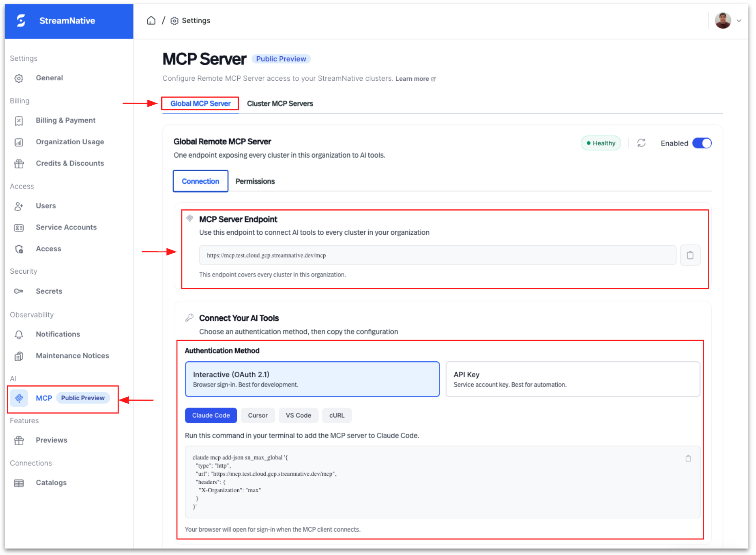Click the StreamNative brand name
The image size is (756, 555).
pyautogui.click(x=67, y=21)
